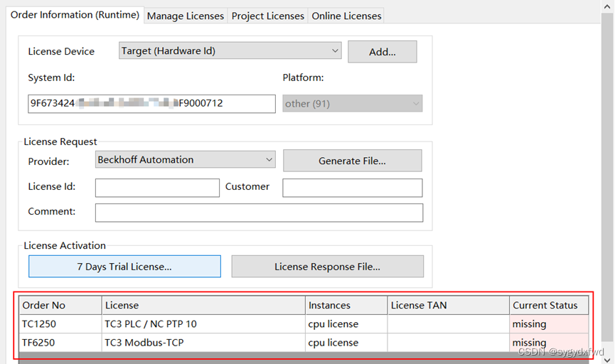This screenshot has height=364, width=615.
Task: Click the System Id field
Action: point(151,104)
